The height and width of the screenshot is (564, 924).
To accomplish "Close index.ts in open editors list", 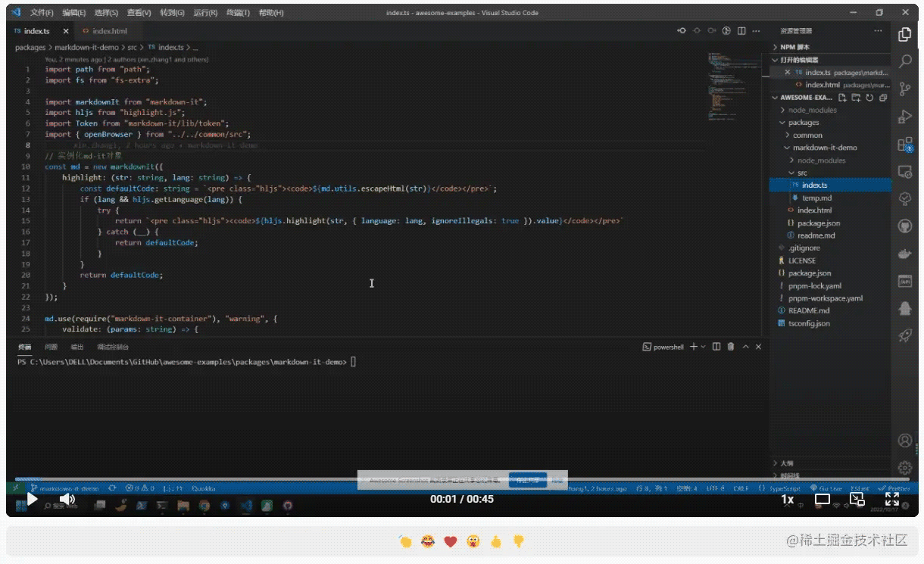I will click(x=788, y=73).
